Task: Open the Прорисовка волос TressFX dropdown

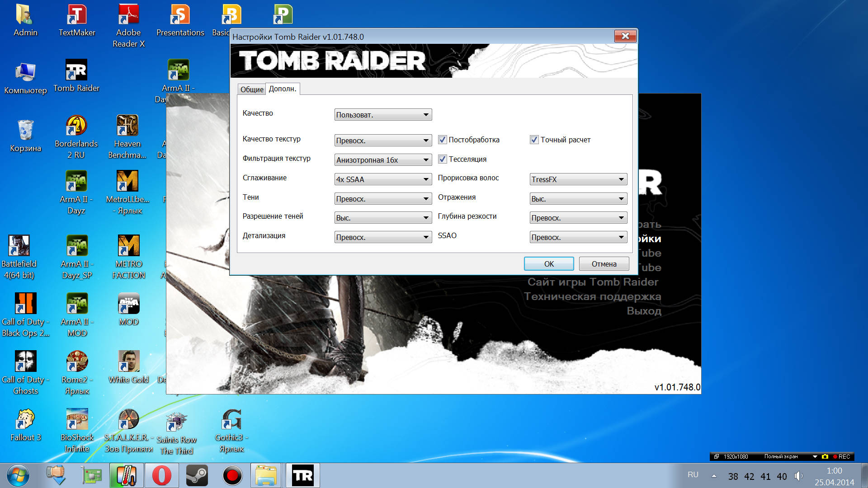Action: (578, 179)
